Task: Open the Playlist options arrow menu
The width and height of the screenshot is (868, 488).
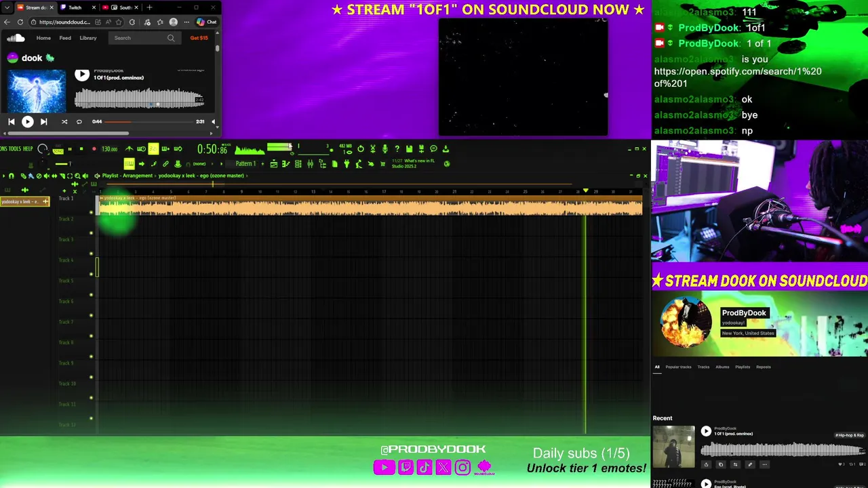Action: click(x=3, y=176)
